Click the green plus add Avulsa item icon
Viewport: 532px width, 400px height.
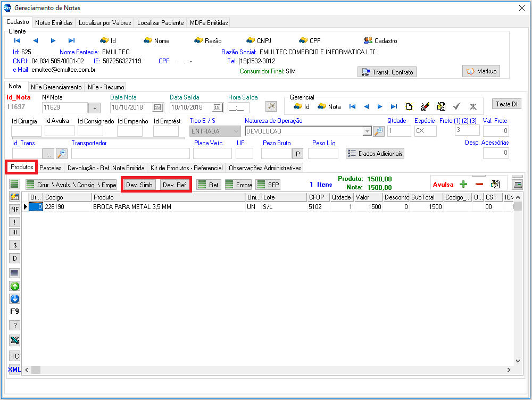pyautogui.click(x=463, y=184)
